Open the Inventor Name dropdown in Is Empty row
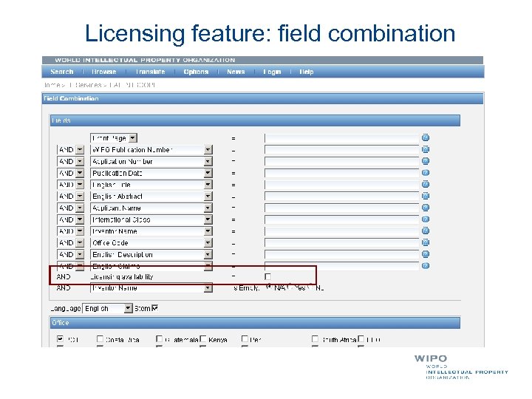The image size is (532, 399). [x=208, y=288]
